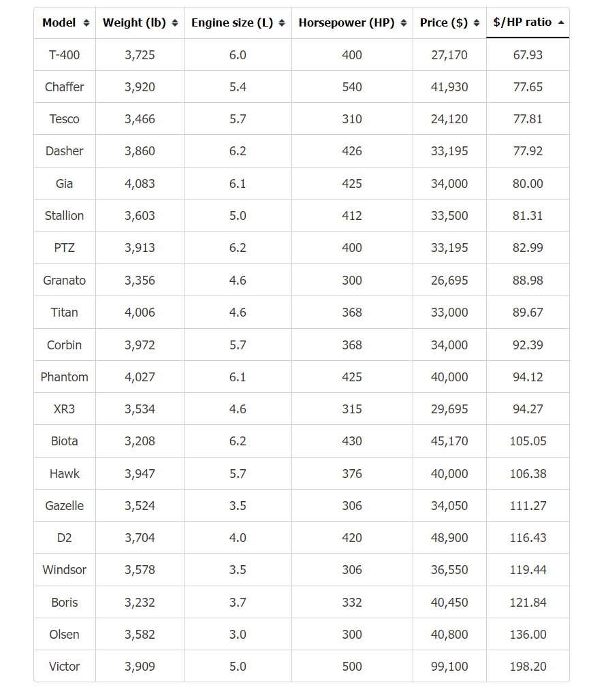This screenshot has height=700, width=608.
Task: Click the sort arrows beside Weight (lb)
Action: (175, 23)
